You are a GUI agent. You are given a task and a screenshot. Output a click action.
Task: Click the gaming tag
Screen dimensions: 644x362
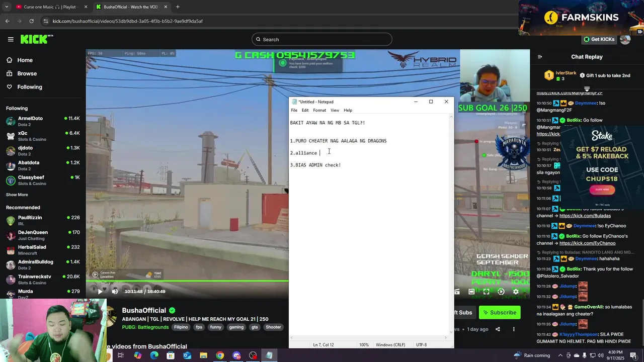236,327
